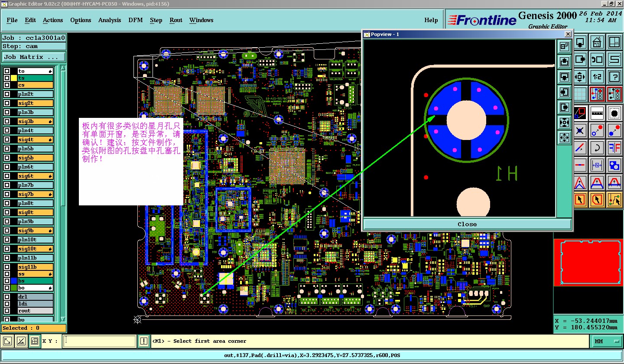Select the 'sig11b' layer name

click(x=35, y=267)
